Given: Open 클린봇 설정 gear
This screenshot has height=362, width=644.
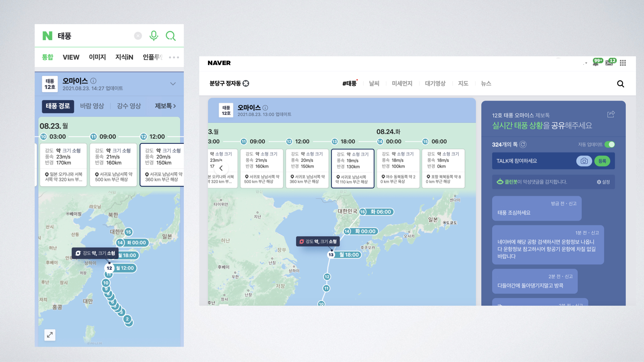Looking at the screenshot, I should pyautogui.click(x=603, y=182).
